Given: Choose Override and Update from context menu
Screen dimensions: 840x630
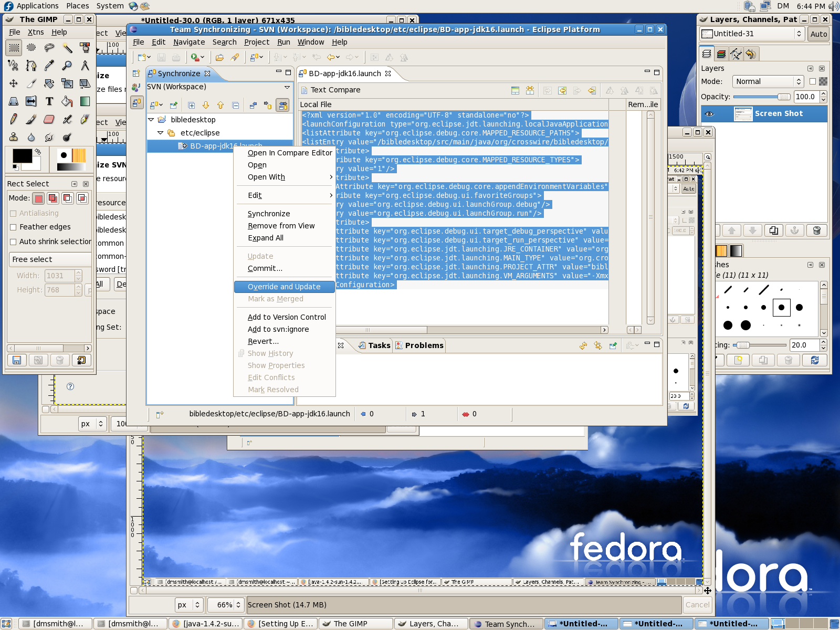Looking at the screenshot, I should point(284,287).
